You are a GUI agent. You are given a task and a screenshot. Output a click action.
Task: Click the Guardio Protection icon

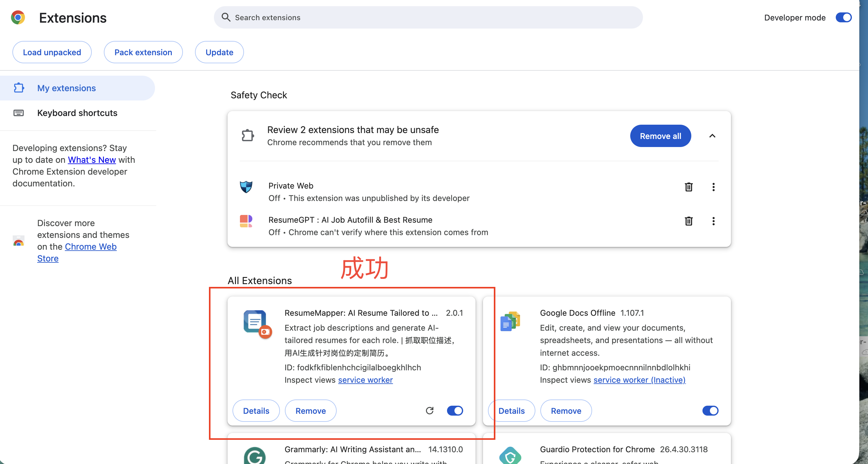coord(510,455)
